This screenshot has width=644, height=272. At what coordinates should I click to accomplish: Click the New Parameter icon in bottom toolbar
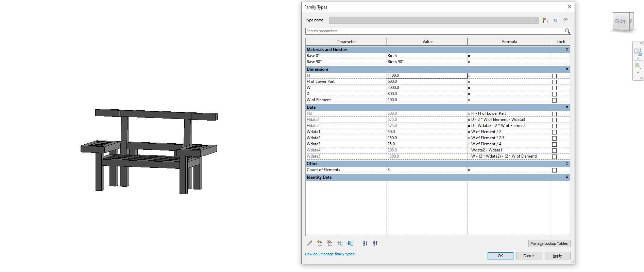coord(320,243)
